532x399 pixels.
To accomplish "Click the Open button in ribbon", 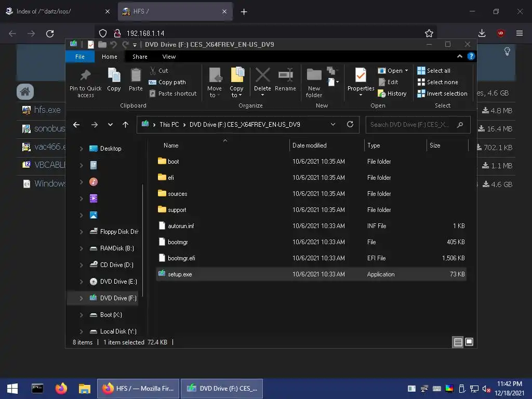I will (x=390, y=71).
